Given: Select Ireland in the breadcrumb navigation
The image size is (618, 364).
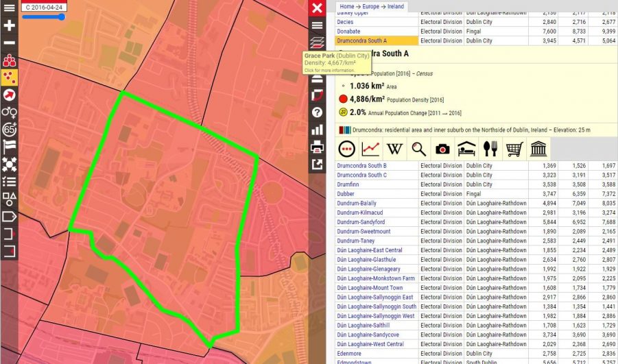Looking at the screenshot, I should coord(395,6).
